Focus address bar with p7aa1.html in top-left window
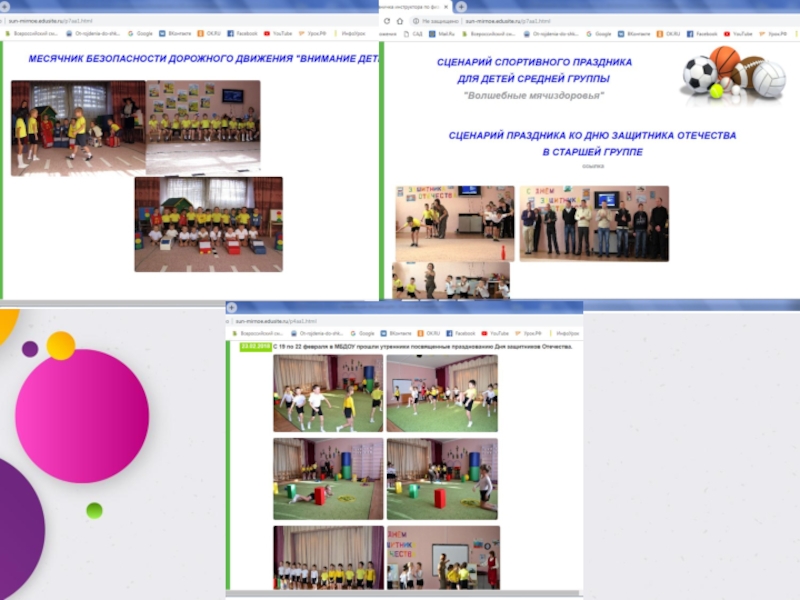 point(50,21)
